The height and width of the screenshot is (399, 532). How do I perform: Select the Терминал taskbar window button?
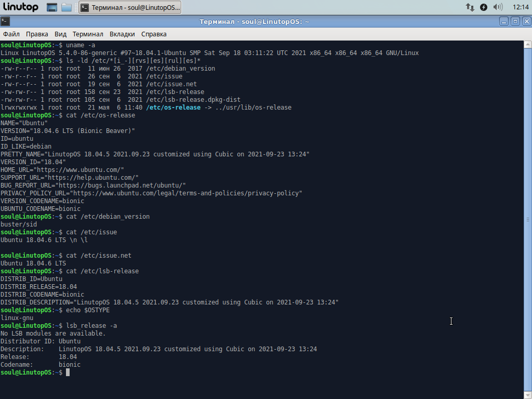click(130, 7)
